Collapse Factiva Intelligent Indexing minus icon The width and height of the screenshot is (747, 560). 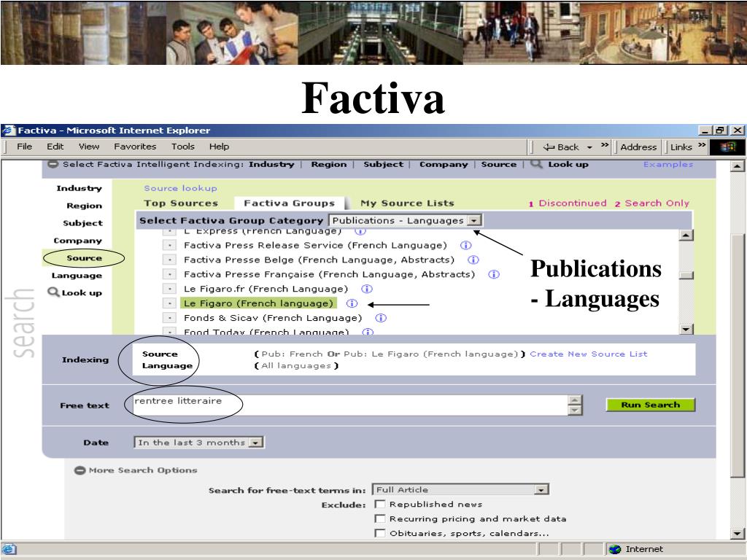coord(53,164)
